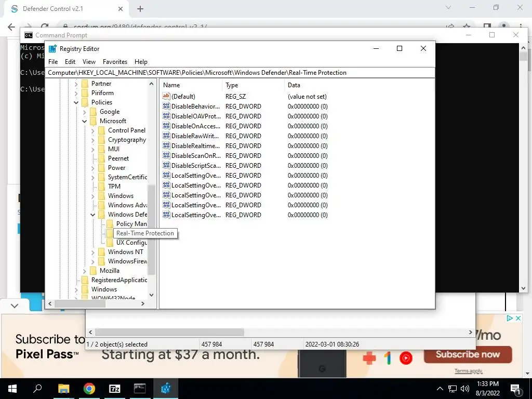The image size is (532, 399).
Task: Close the Pixel Pass advertisement
Action: pyautogui.click(x=518, y=318)
